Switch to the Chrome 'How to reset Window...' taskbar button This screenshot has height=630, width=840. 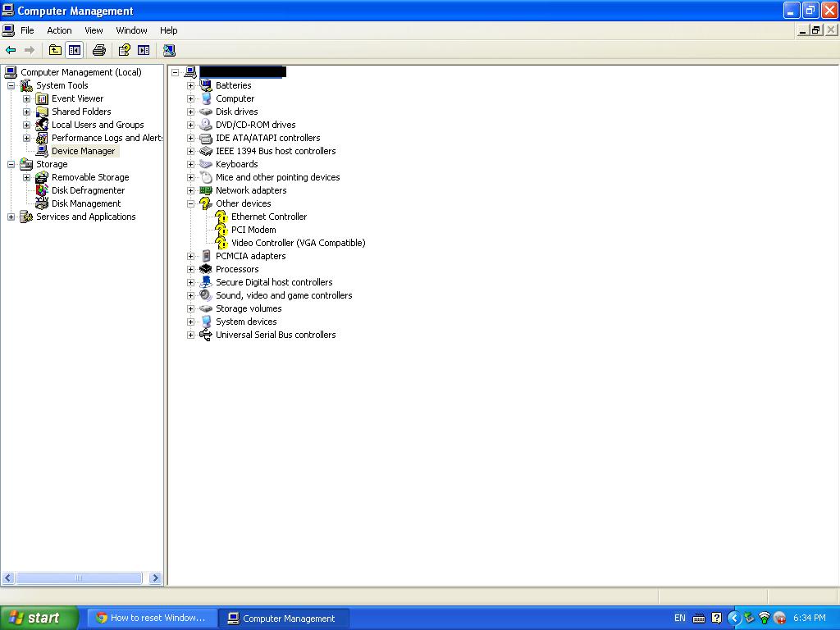pyautogui.click(x=152, y=619)
